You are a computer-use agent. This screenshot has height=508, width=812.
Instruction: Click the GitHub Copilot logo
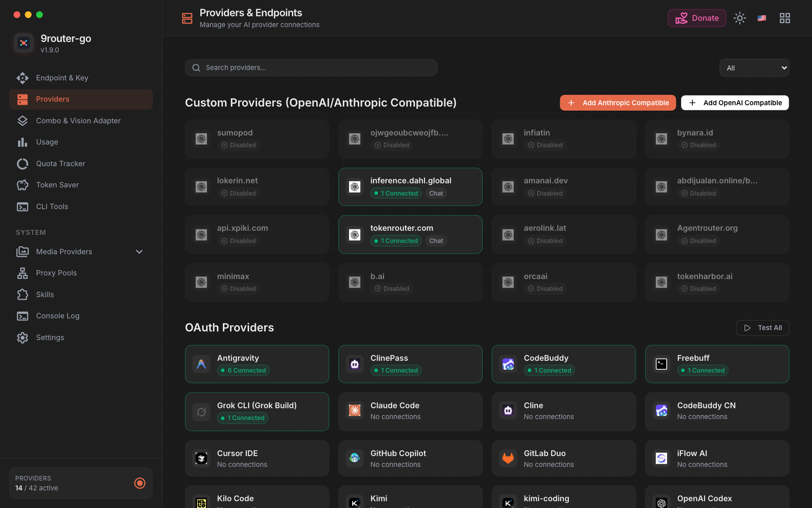(355, 458)
